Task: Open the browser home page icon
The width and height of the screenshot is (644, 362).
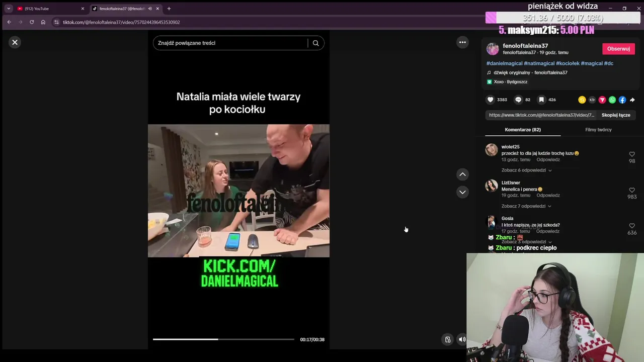Action: coord(43,22)
